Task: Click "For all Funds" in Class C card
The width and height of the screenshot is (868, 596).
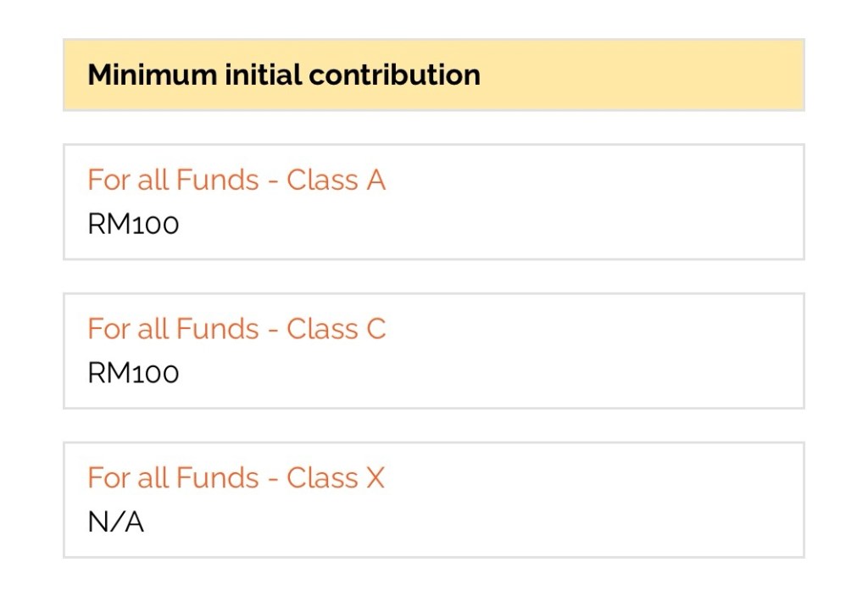Action: (173, 329)
